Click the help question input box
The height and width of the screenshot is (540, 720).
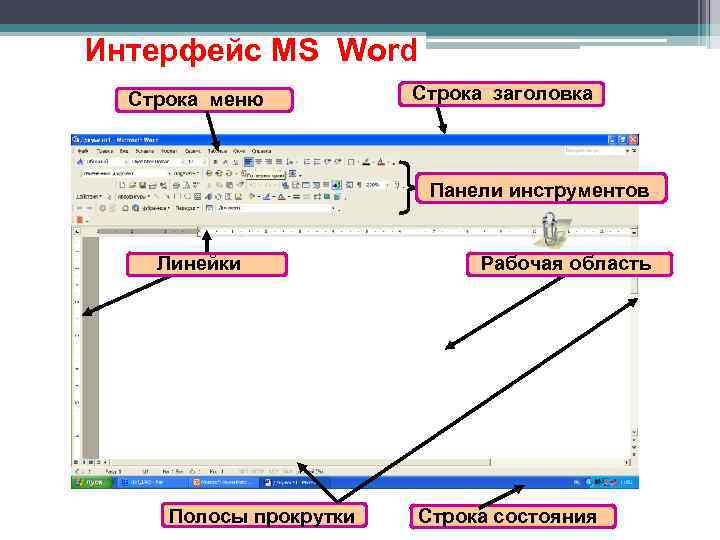coord(594,150)
